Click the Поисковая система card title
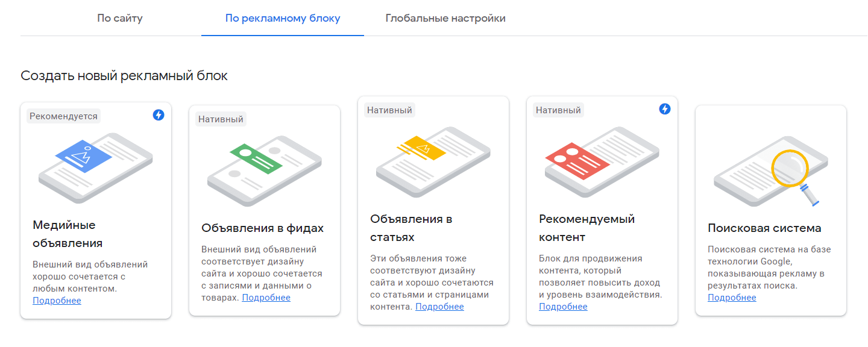Screen dimensions: 868x347 [764, 228]
